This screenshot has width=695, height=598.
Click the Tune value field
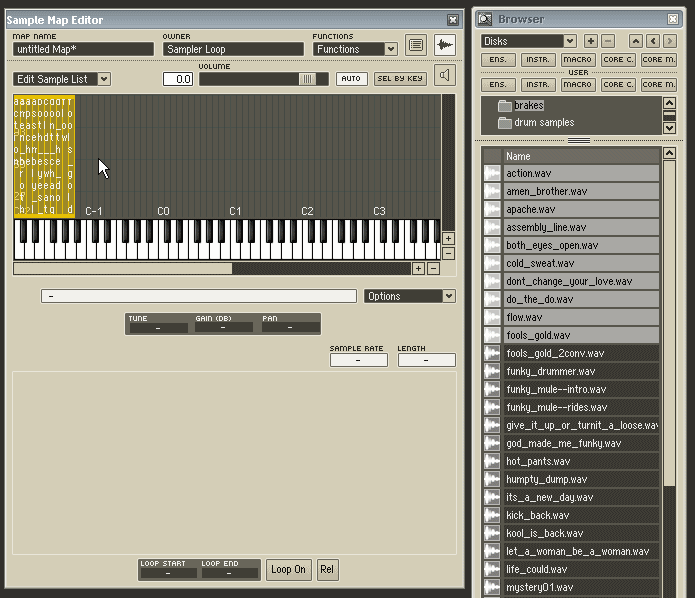159,328
